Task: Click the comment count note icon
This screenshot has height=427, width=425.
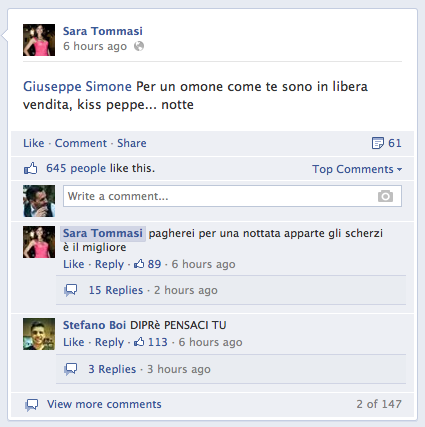Action: [378, 143]
